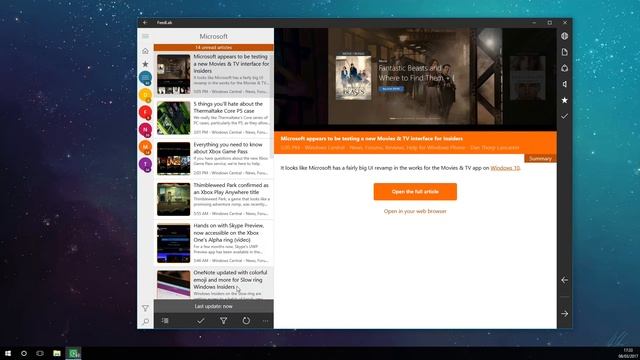640x360 pixels.
Task: Mark current article read checkmark in right bar
Action: point(564,116)
